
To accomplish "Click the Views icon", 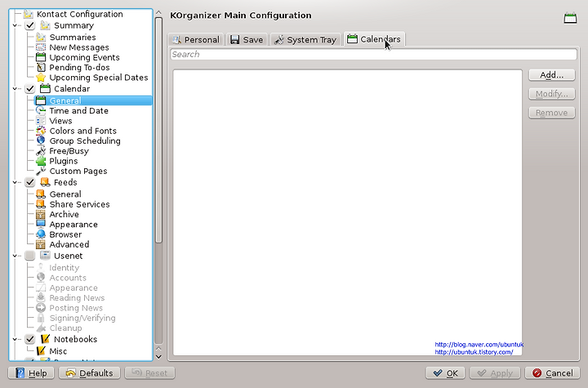I will click(41, 121).
